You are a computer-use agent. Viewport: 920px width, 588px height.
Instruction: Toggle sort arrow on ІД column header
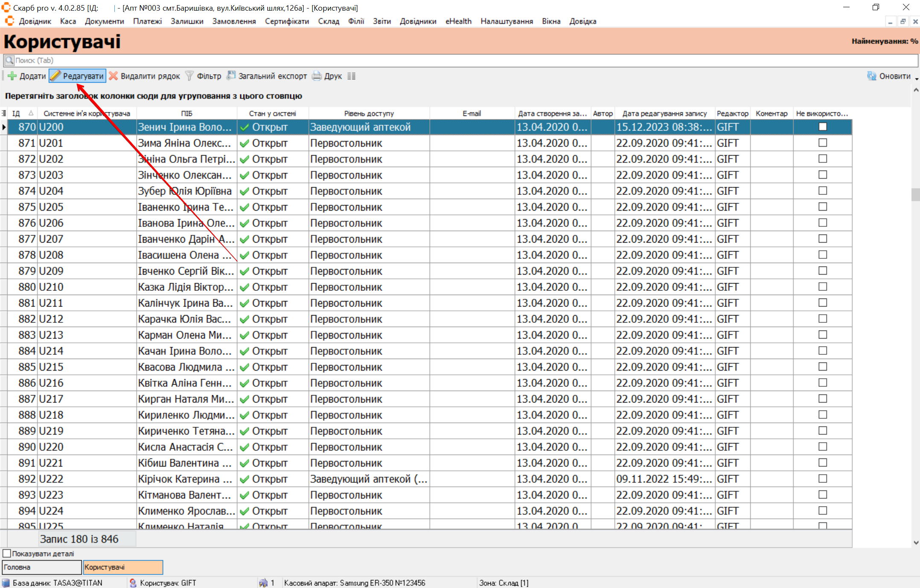pyautogui.click(x=31, y=113)
